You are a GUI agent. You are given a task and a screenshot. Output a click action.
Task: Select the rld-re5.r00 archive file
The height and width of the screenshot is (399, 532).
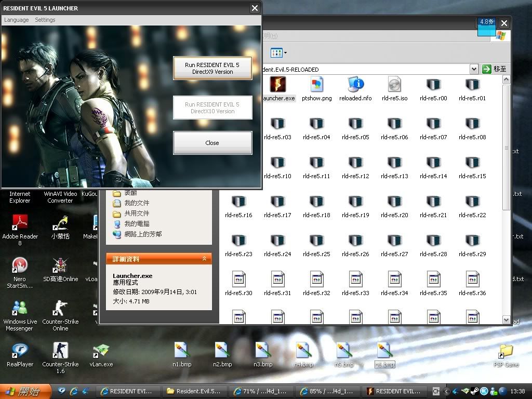click(433, 85)
